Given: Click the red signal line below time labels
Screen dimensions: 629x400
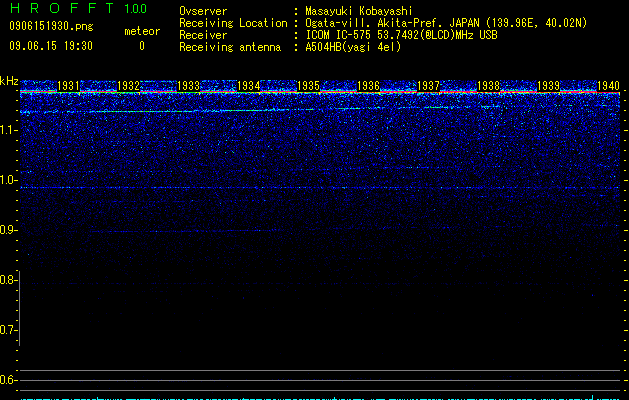Looking at the screenshot, I should tap(320, 93).
